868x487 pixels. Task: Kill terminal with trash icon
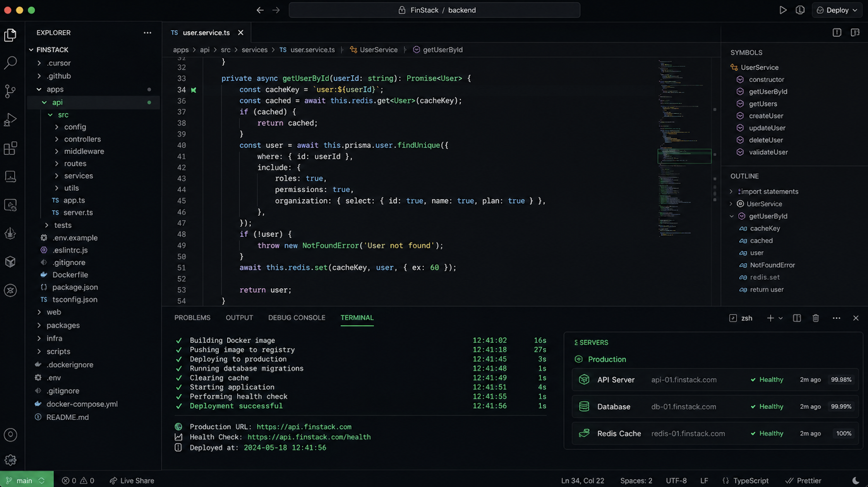click(x=816, y=318)
